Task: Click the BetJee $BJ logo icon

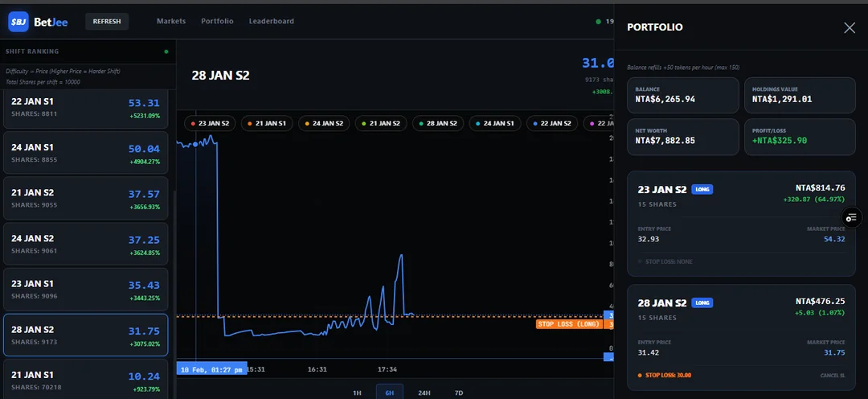Action: click(18, 22)
